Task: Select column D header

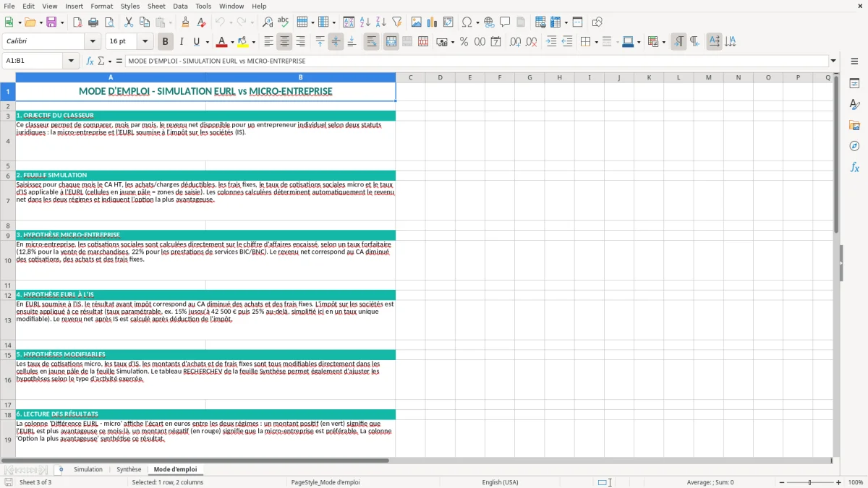Action: pos(440,77)
